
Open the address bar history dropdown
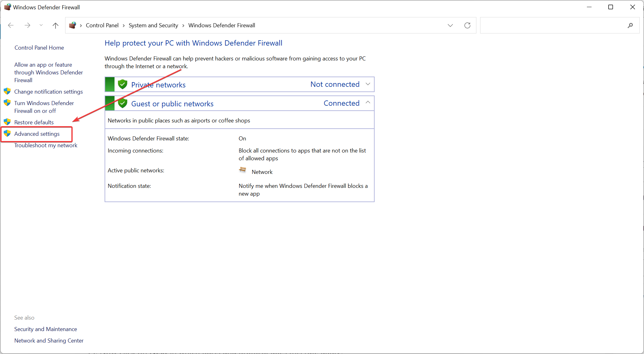pyautogui.click(x=450, y=25)
